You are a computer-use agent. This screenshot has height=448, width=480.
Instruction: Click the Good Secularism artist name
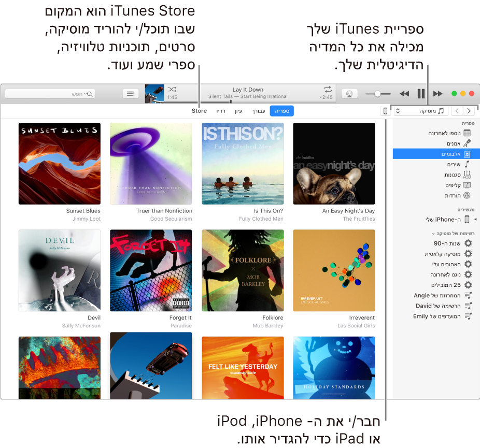point(171,219)
